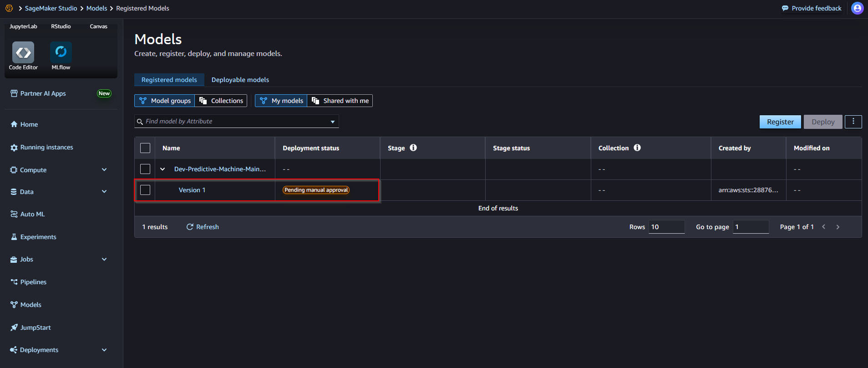Open the three-dot more actions menu
The width and height of the screenshot is (868, 368).
click(x=853, y=122)
